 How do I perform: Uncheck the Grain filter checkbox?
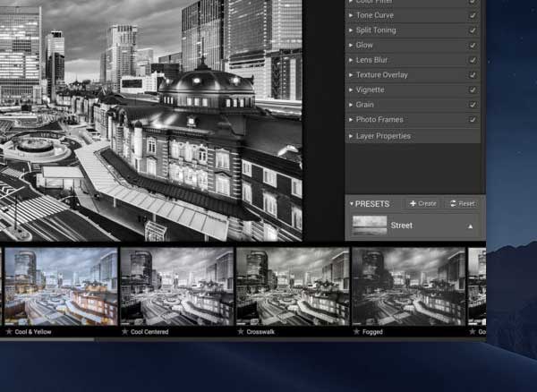coord(473,105)
